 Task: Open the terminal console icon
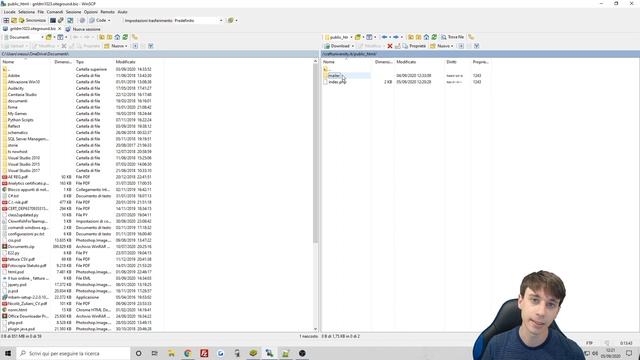tap(53, 20)
